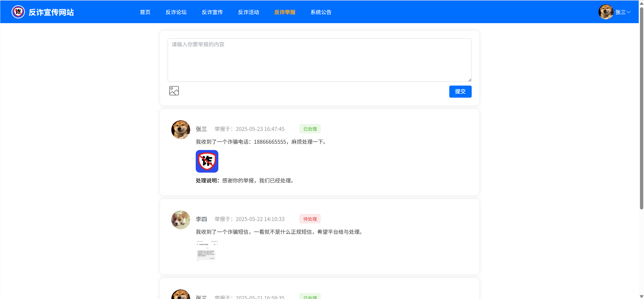Viewport: 644px width, 299px height.
Task: Open the anti-fraud shield image attachment
Action: point(207,161)
